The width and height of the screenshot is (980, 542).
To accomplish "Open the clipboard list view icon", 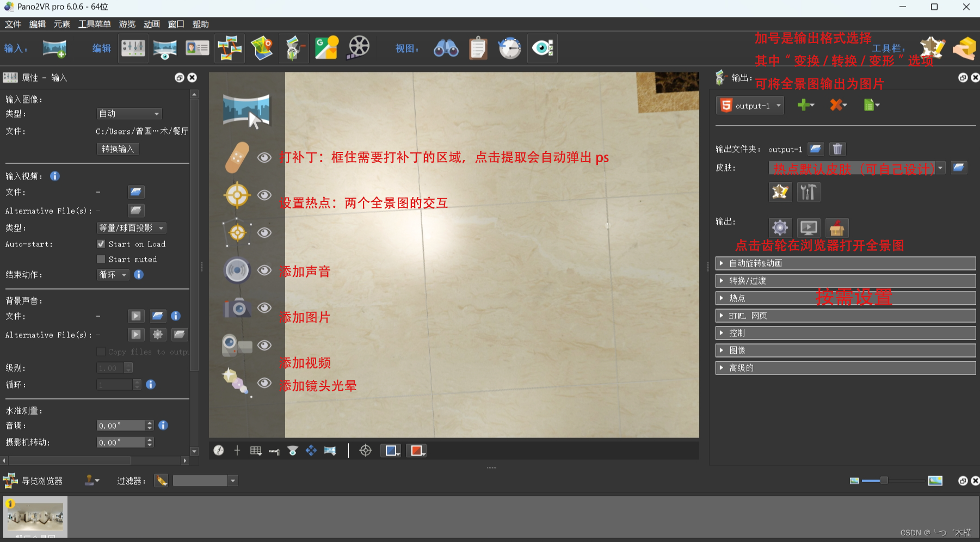I will click(x=478, y=48).
